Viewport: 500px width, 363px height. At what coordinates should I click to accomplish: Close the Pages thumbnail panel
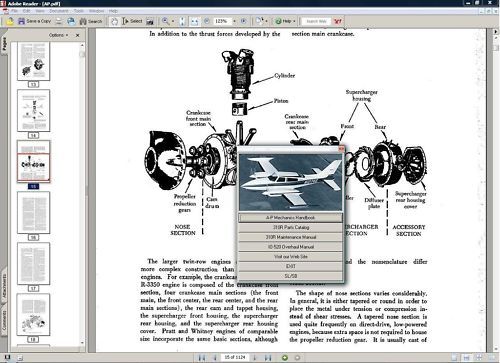tap(78, 35)
